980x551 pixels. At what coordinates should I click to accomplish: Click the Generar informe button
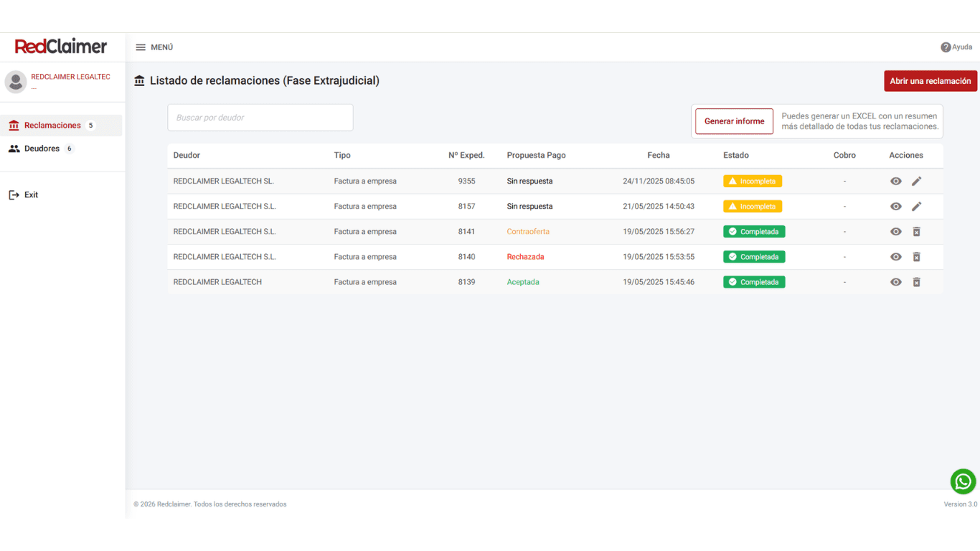[x=734, y=121]
